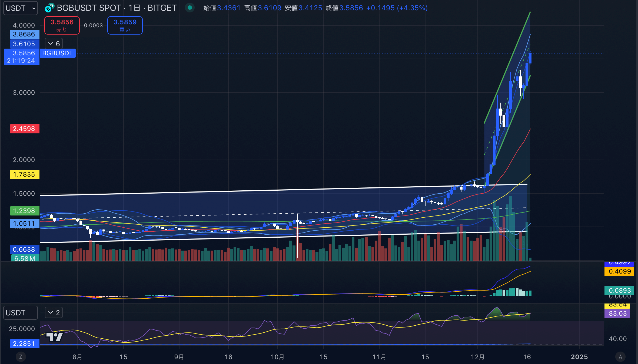Click the purple 83.03 RSI value label
This screenshot has width=638, height=364.
point(617,313)
